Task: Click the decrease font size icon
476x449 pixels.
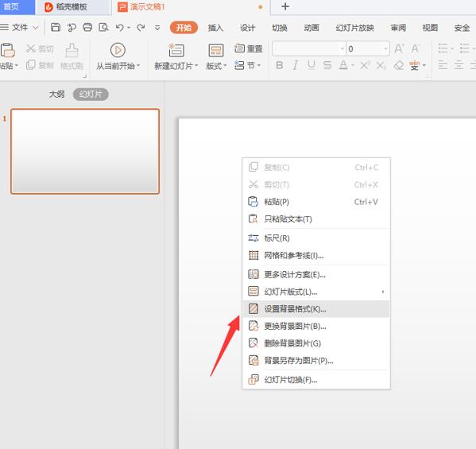Action: [x=416, y=48]
